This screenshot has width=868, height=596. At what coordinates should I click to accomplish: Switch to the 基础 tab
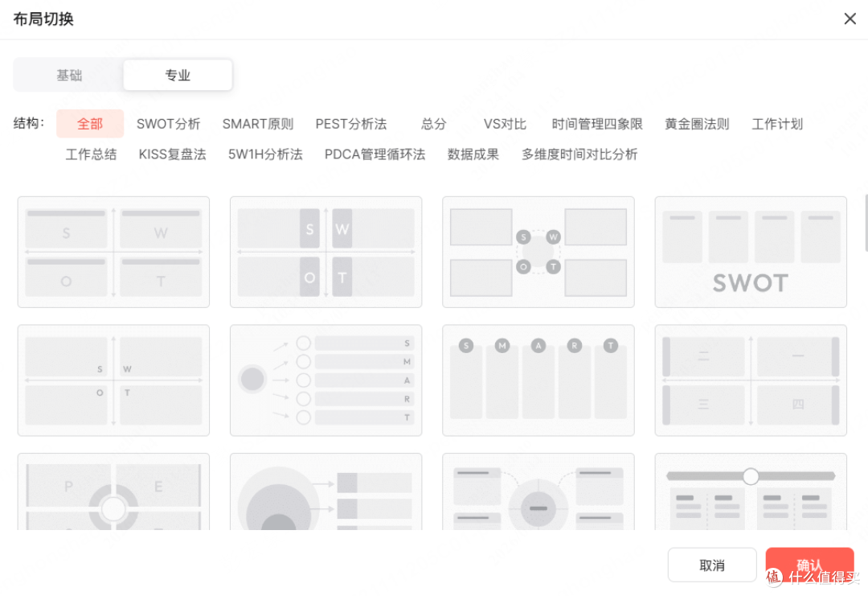pos(69,75)
